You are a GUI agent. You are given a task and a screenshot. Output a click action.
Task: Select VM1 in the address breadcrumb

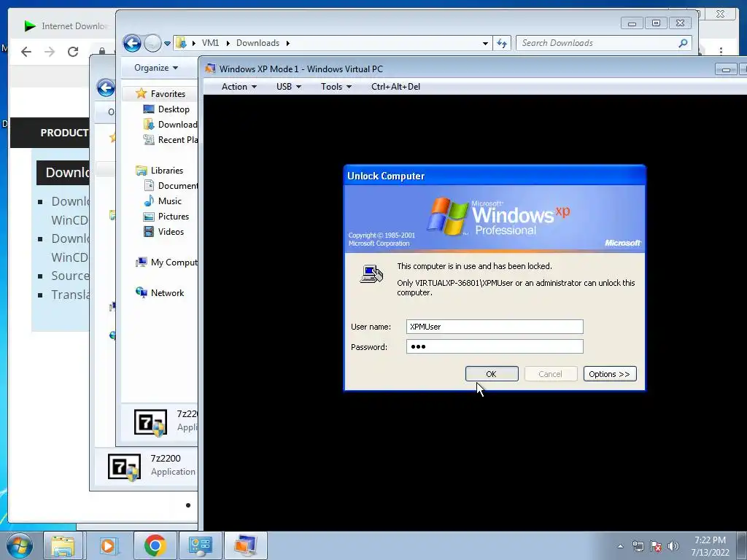(x=210, y=43)
